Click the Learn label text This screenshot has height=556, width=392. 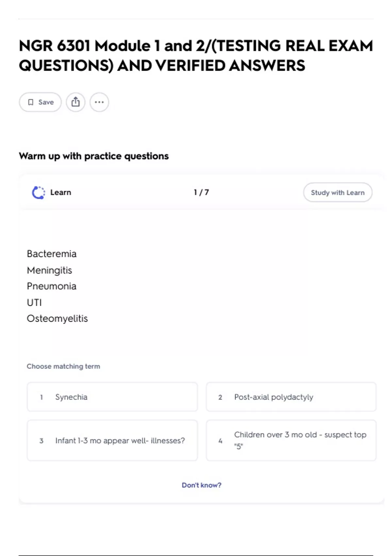click(x=60, y=192)
